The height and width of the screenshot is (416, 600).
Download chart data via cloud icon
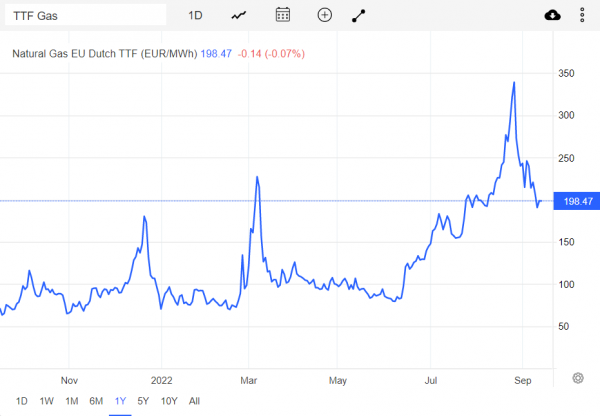552,15
